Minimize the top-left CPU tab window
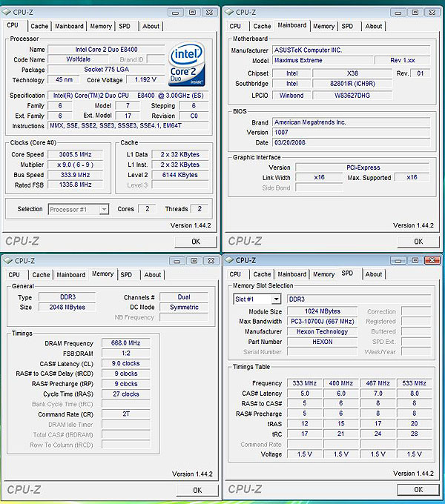This screenshot has width=445, height=504. pos(176,13)
